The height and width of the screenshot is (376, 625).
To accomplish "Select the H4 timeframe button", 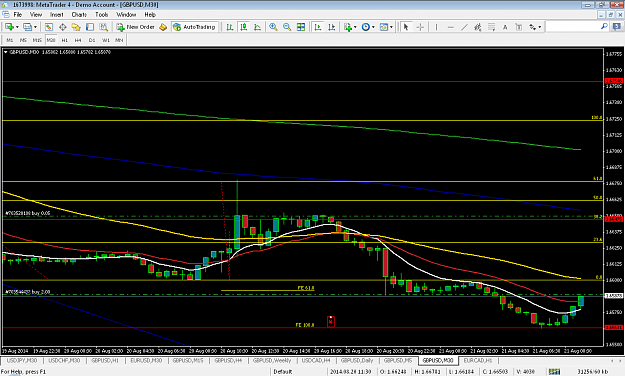I will point(78,40).
